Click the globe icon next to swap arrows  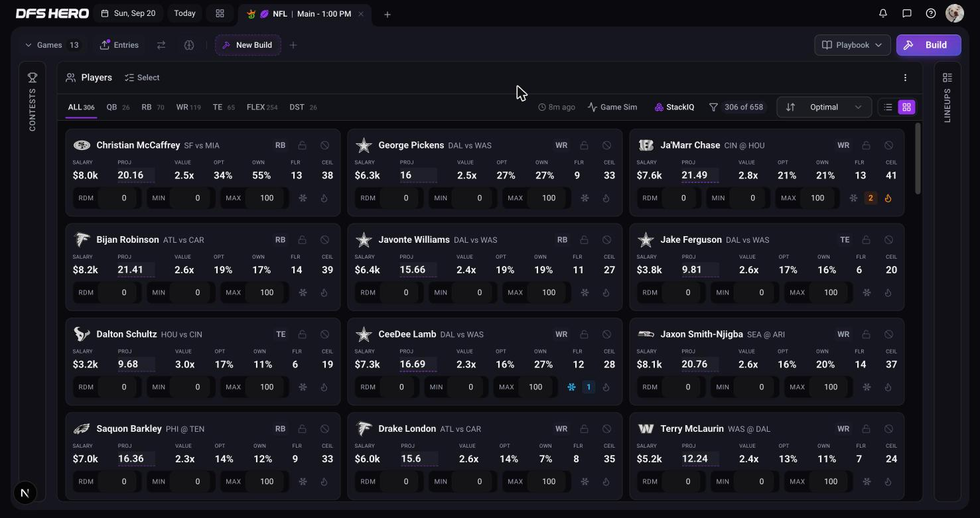pos(189,45)
